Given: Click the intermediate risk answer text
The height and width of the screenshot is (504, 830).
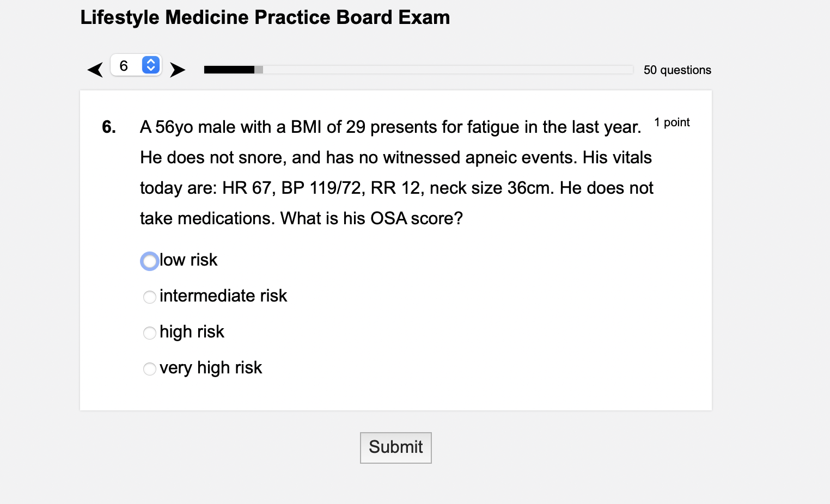Looking at the screenshot, I should pos(223,296).
